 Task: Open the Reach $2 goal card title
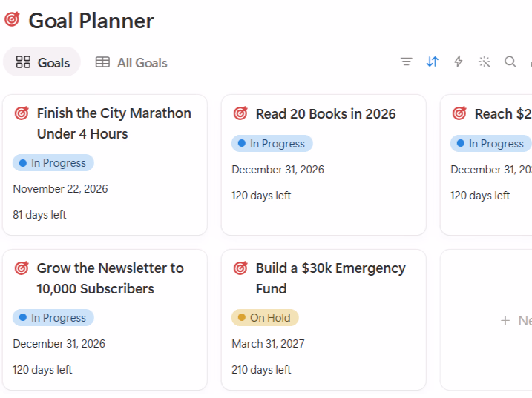(503, 114)
